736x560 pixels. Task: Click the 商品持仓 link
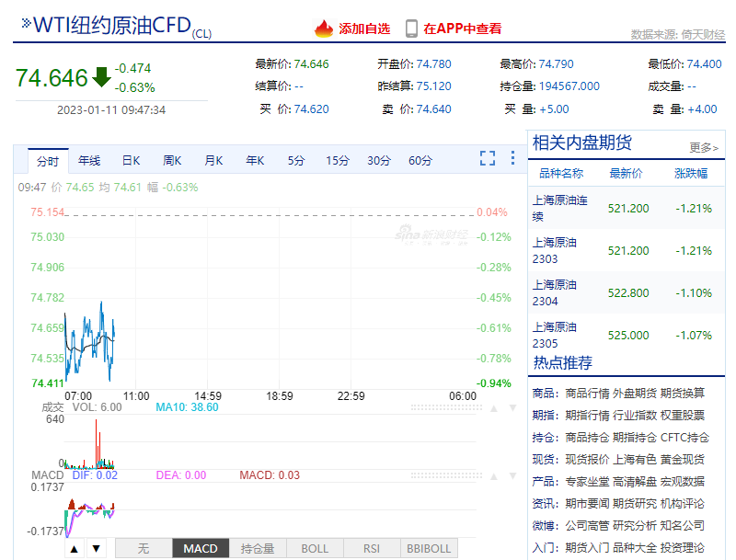pyautogui.click(x=587, y=438)
